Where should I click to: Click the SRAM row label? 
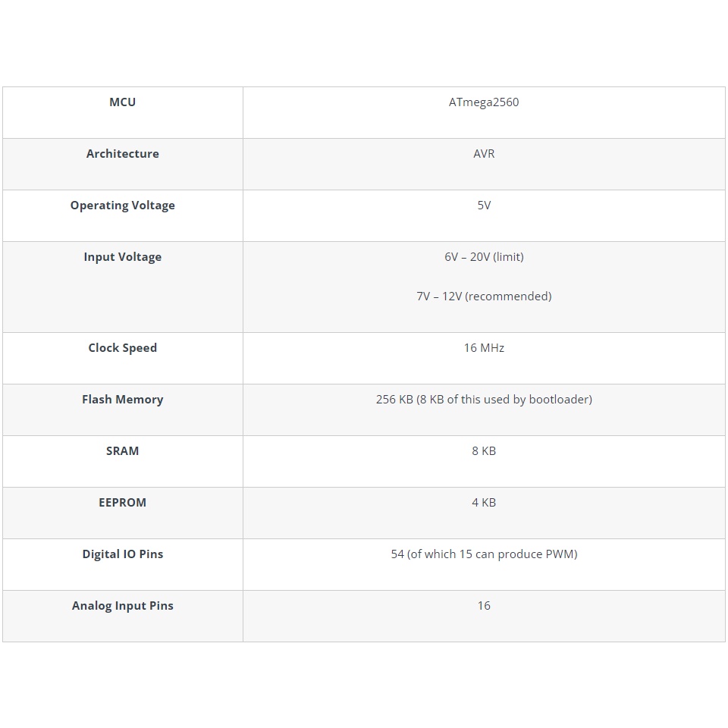tap(122, 451)
